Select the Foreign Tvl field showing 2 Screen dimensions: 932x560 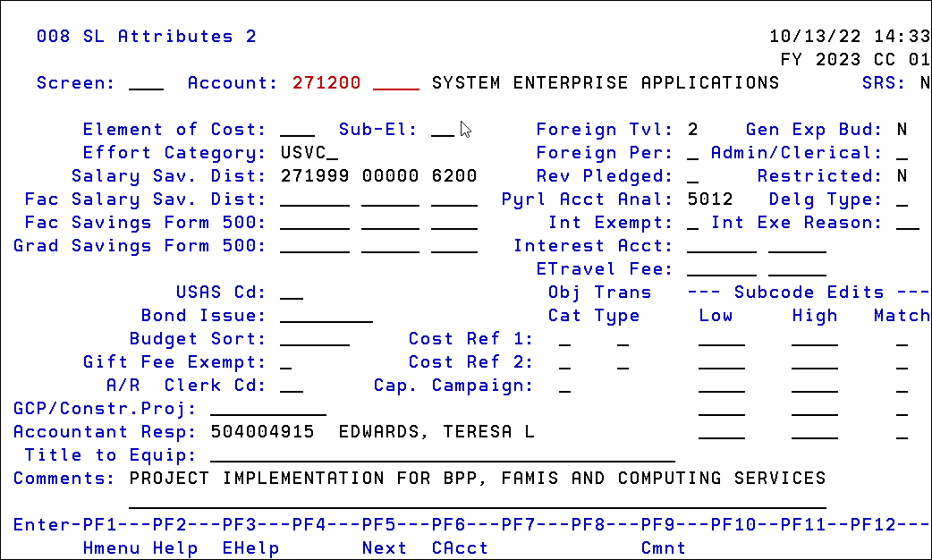(x=693, y=129)
